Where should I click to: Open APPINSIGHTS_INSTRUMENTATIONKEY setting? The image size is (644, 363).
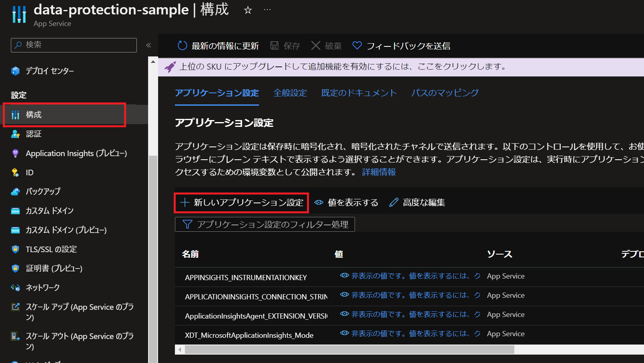coord(246,277)
